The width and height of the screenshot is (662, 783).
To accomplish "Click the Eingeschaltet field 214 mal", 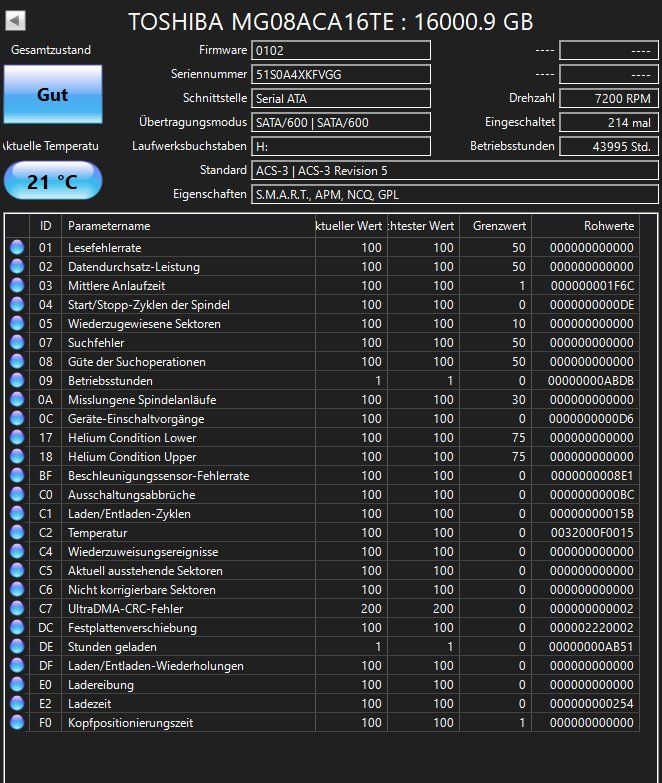I will point(609,122).
